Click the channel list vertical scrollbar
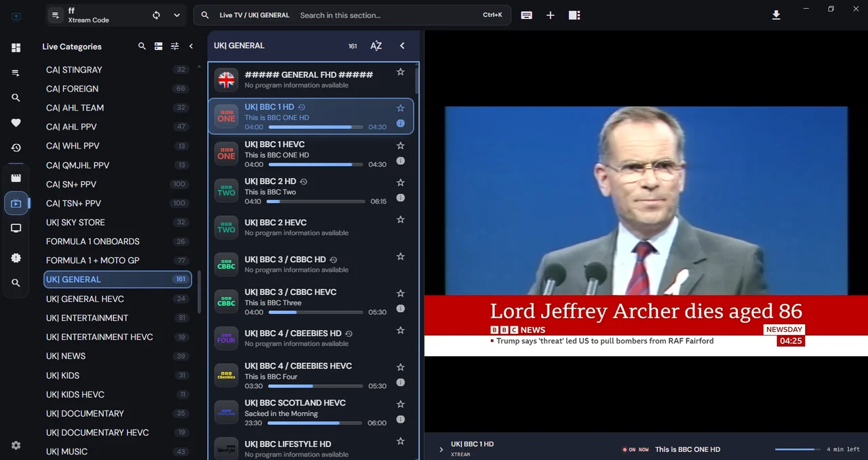868x460 pixels. [x=417, y=81]
